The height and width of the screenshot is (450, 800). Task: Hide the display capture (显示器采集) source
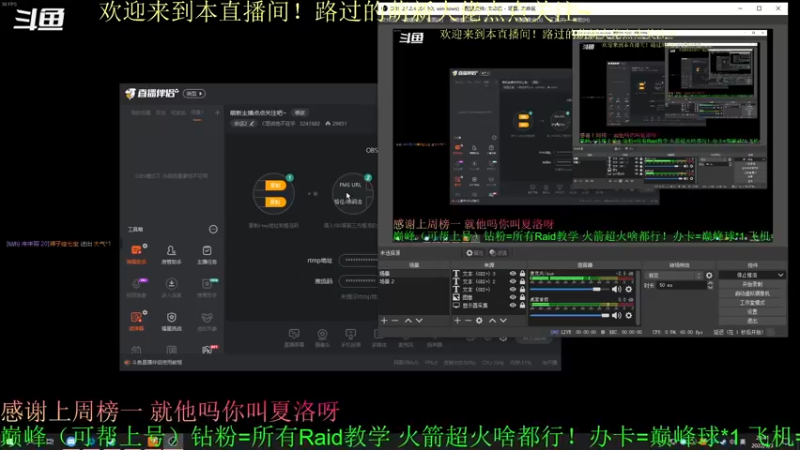(513, 305)
